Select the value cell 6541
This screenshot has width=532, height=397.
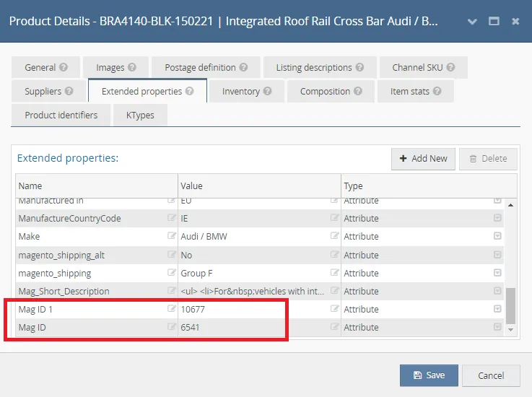pos(260,327)
